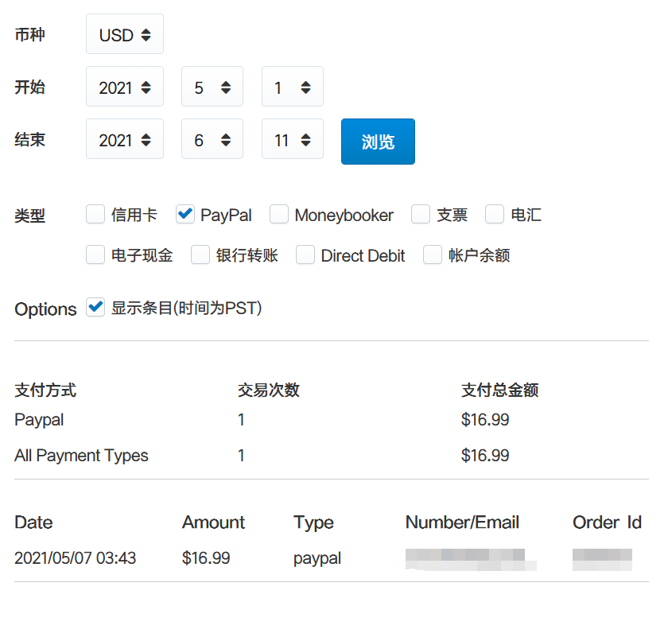Click the blurred Number/Email value
Viewport: 672px width, 637px height.
pyautogui.click(x=469, y=558)
